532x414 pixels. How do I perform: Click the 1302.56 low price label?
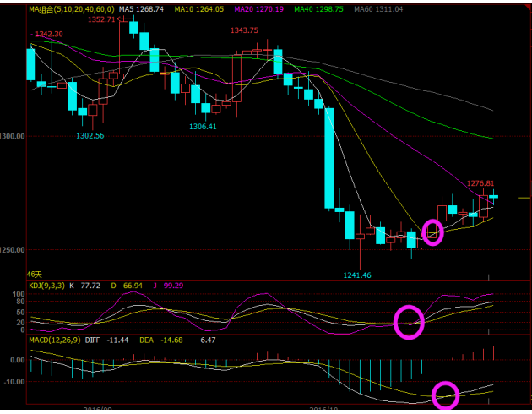[90, 136]
